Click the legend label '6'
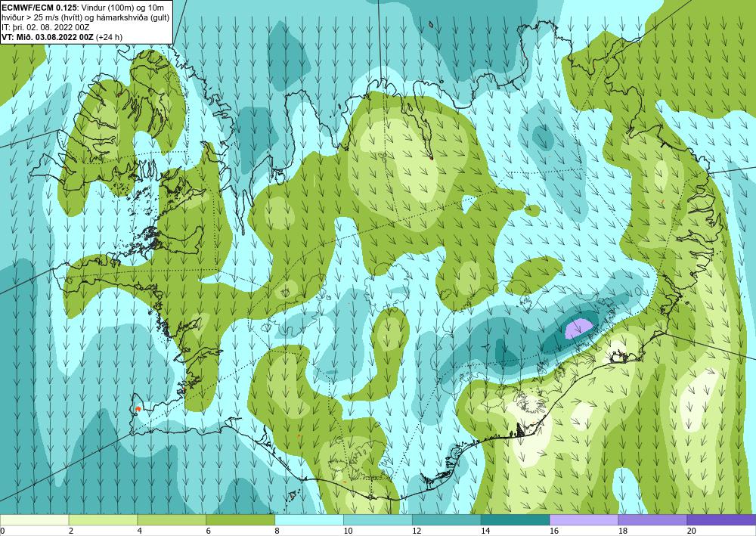This screenshot has width=756, height=536. (209, 531)
